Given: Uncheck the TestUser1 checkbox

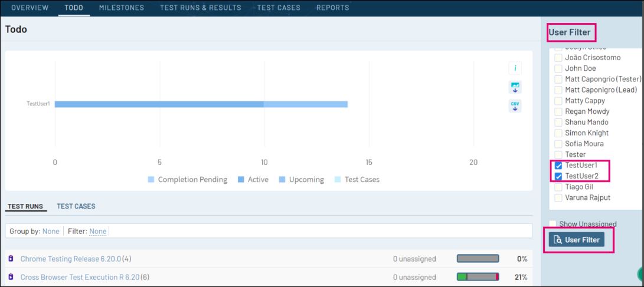Looking at the screenshot, I should (x=558, y=166).
